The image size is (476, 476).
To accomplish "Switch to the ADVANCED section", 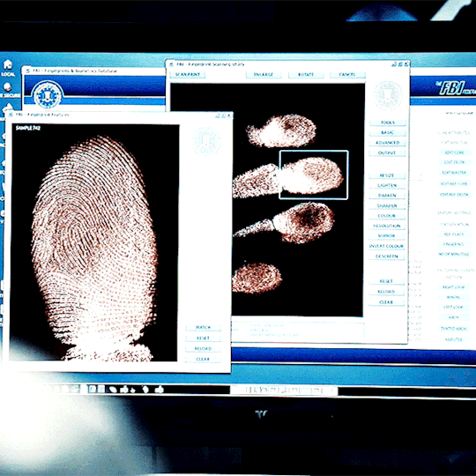I will [x=387, y=143].
